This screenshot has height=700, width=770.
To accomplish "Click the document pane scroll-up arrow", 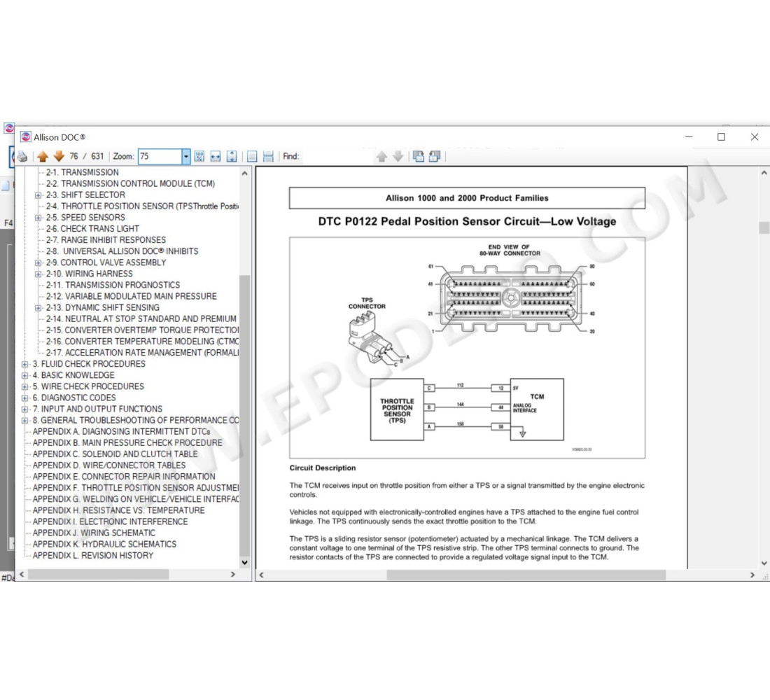I will click(764, 173).
